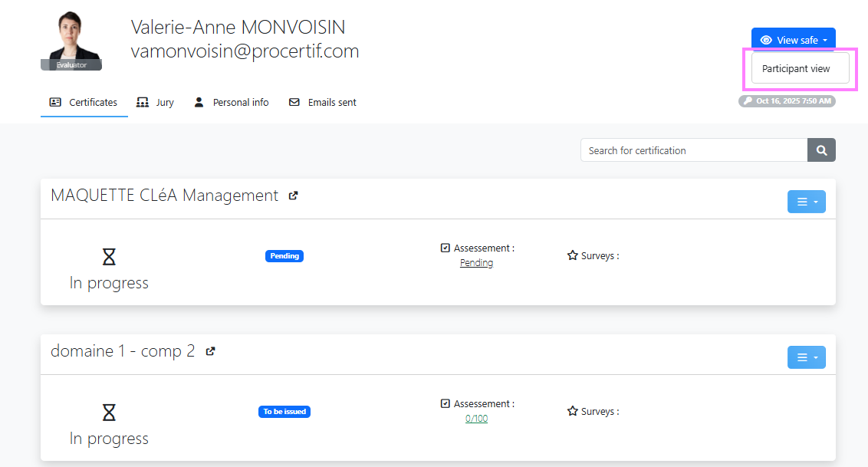Open external link icon beside MAQUETTE CLéA Management
Screen dimensions: 868x467
[293, 196]
